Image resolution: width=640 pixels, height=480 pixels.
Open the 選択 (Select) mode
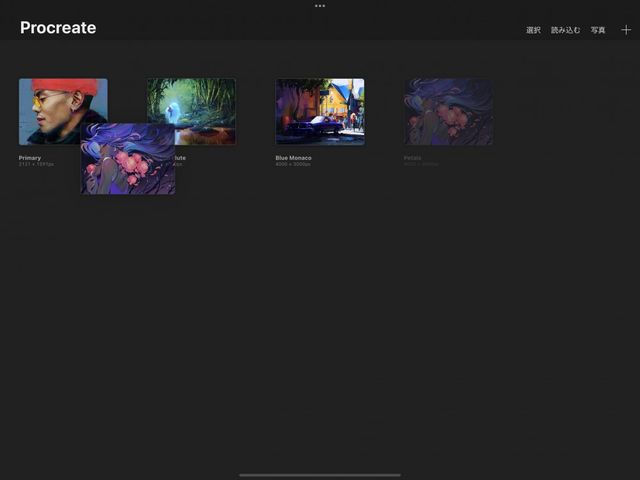click(533, 30)
